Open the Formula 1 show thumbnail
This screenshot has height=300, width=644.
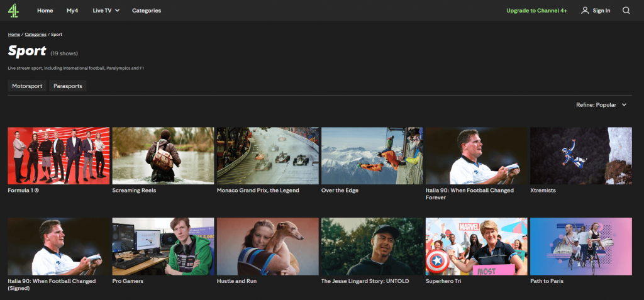coord(58,156)
